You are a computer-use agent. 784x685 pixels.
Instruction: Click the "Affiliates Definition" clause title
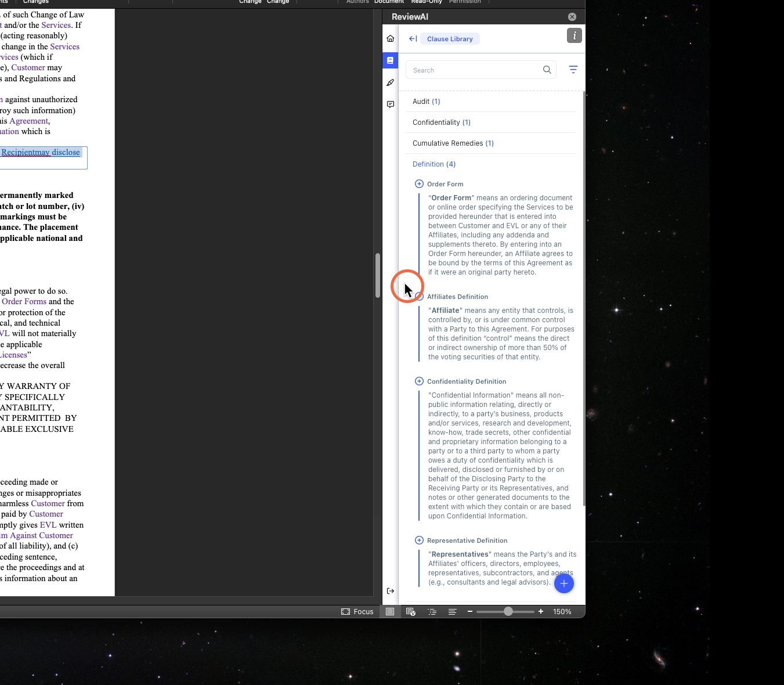pyautogui.click(x=457, y=297)
